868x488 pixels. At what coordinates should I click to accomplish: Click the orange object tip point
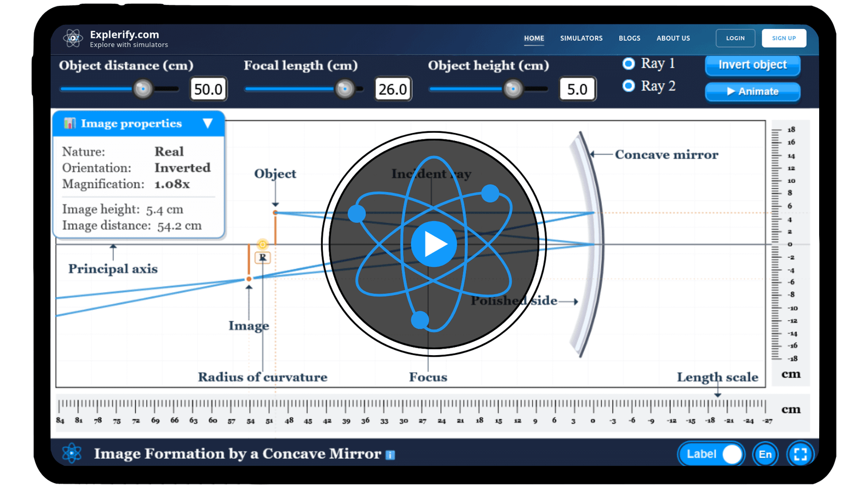275,213
